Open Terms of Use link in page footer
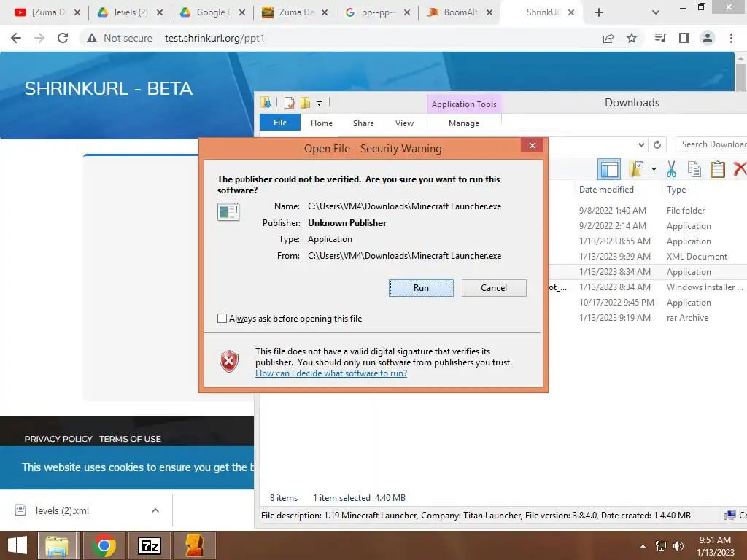 (130, 438)
